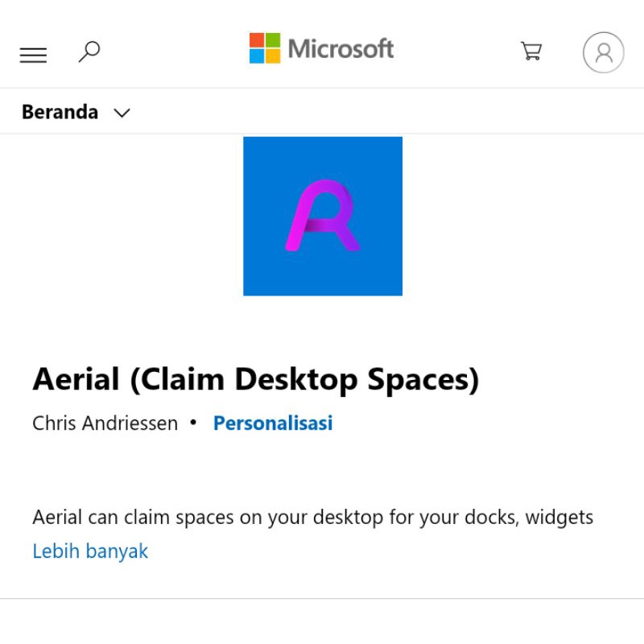Click the Aerial app icon thumbnail
Image resolution: width=644 pixels, height=644 pixels.
click(322, 216)
